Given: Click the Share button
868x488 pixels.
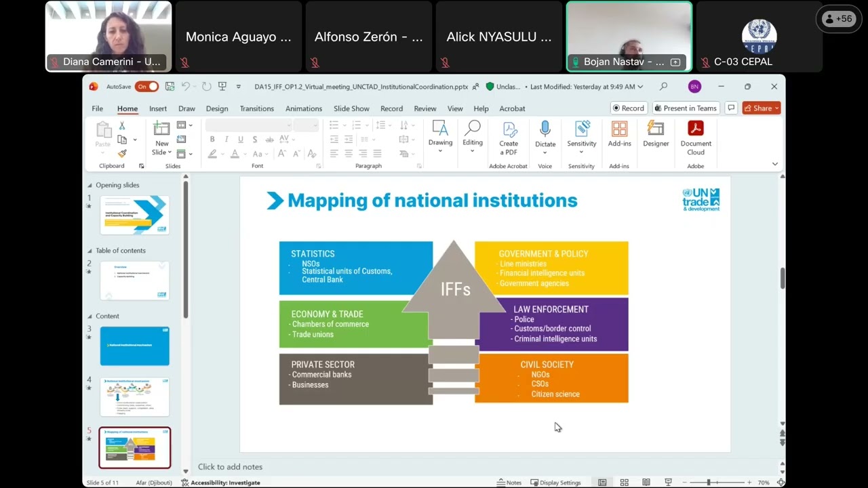Looking at the screenshot, I should [x=762, y=108].
